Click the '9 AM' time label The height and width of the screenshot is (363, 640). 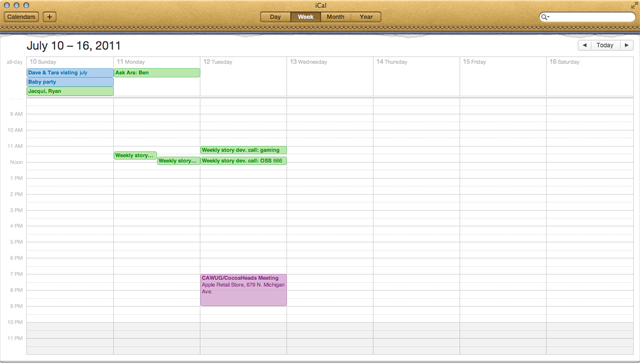[x=16, y=114]
